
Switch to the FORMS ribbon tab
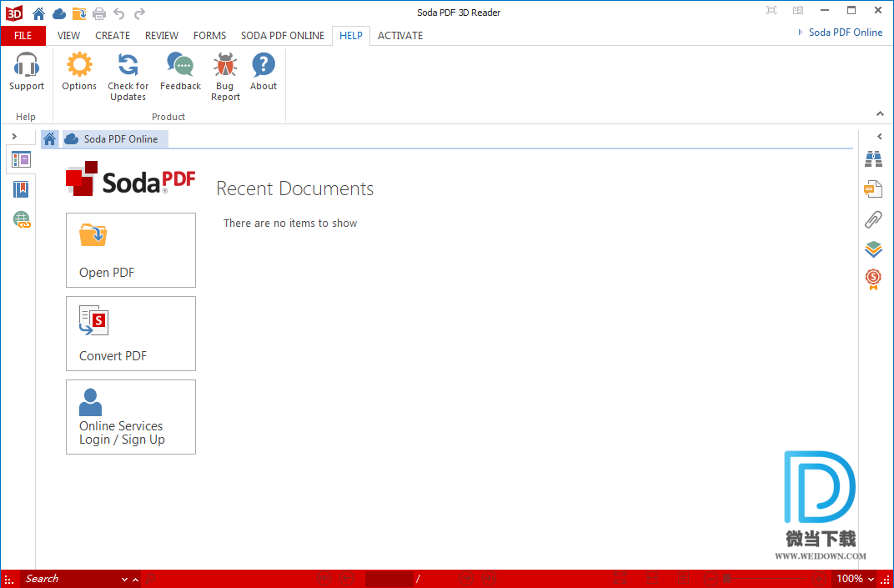tap(209, 35)
